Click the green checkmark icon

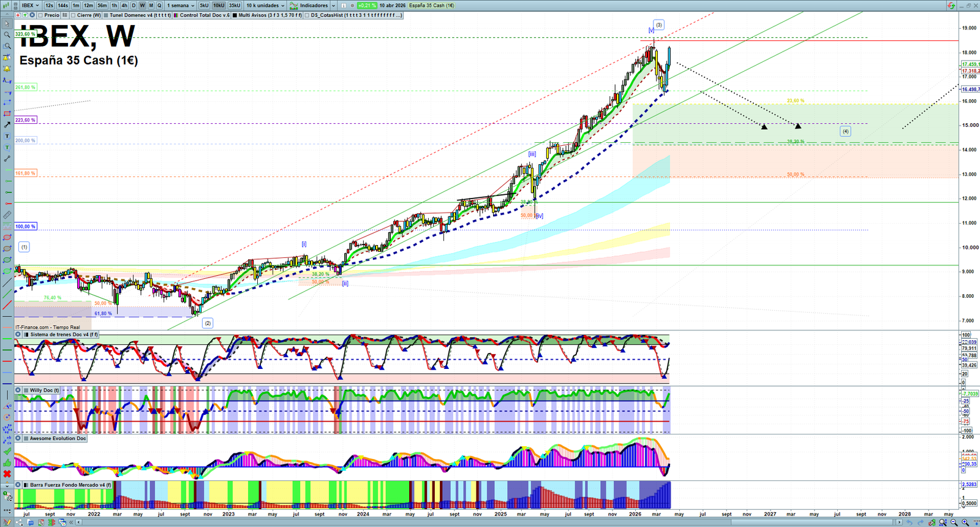[x=7, y=451]
